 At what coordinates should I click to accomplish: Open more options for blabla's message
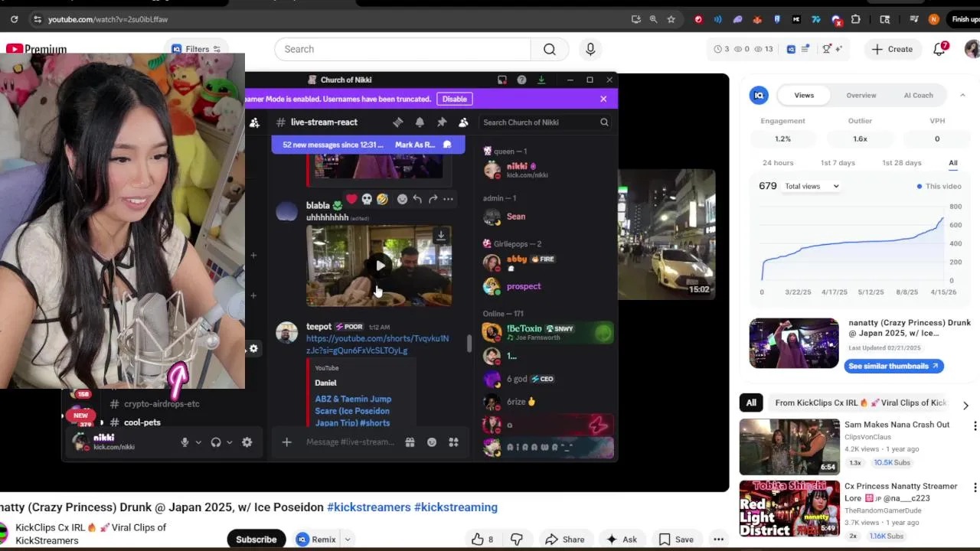(x=448, y=199)
